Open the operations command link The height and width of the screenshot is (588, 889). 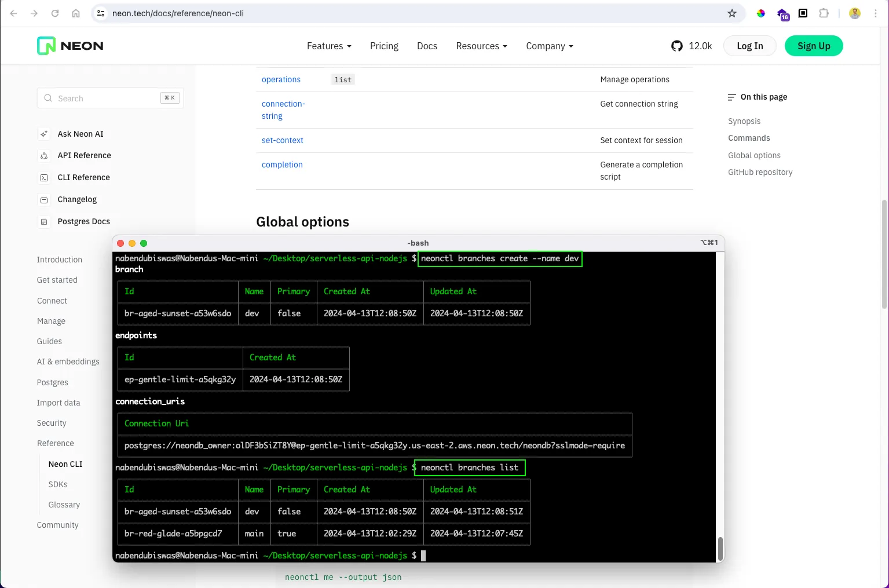pyautogui.click(x=281, y=79)
